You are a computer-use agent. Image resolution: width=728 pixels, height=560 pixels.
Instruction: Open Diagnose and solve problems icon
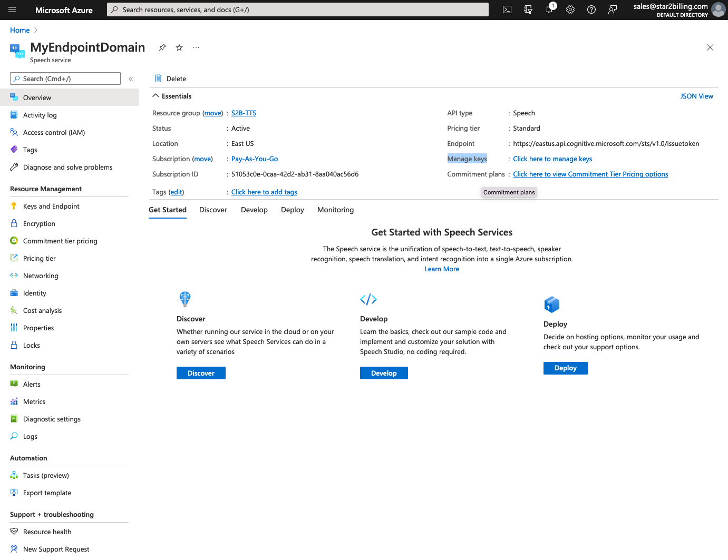[x=14, y=167]
